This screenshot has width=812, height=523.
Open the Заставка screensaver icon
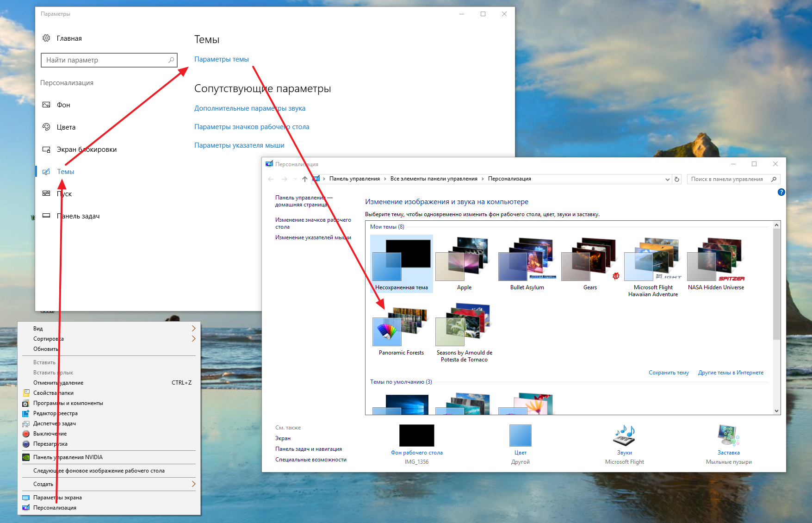coord(729,436)
